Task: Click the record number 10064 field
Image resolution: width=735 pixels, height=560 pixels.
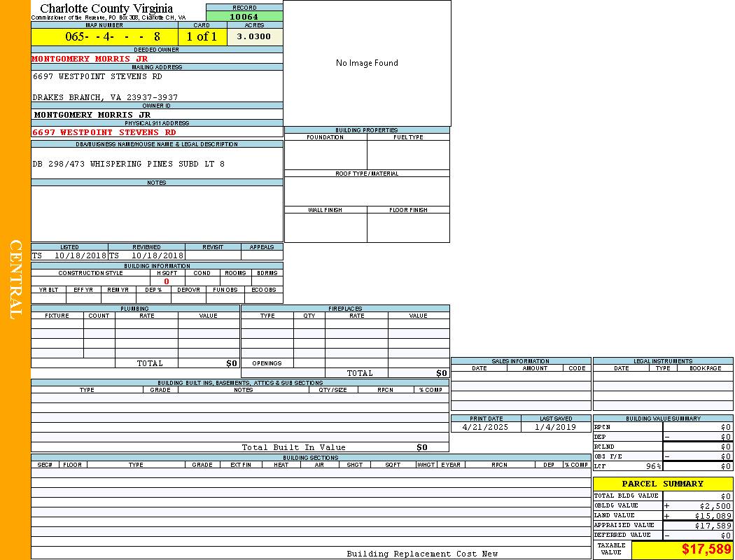Action: pyautogui.click(x=244, y=17)
